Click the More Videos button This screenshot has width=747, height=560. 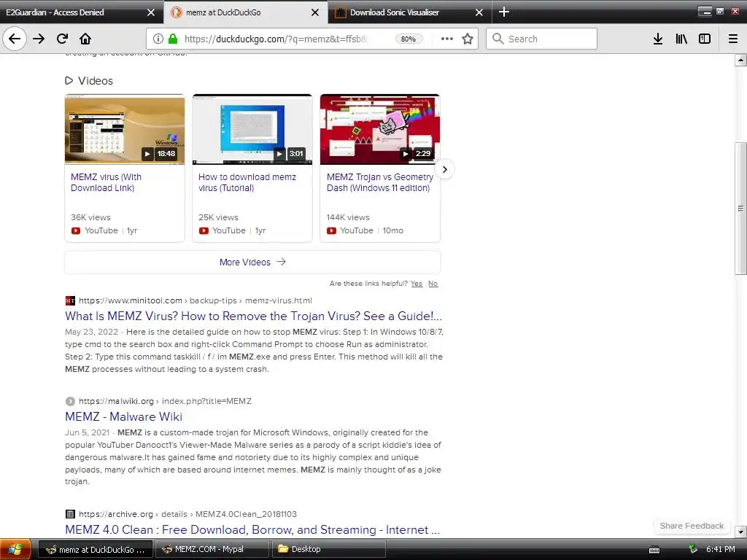252,262
